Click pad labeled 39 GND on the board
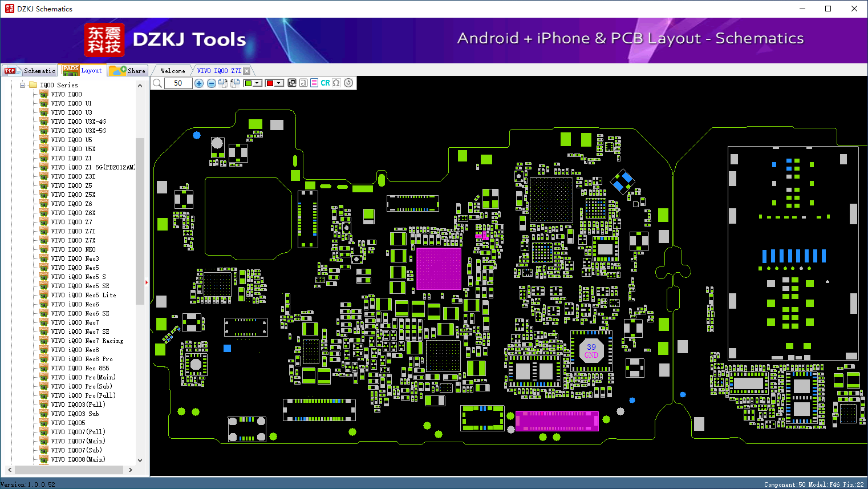This screenshot has height=489, width=868. click(x=591, y=351)
